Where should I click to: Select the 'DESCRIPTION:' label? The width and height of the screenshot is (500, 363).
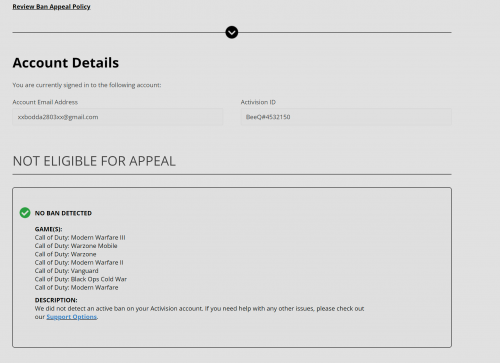56,300
